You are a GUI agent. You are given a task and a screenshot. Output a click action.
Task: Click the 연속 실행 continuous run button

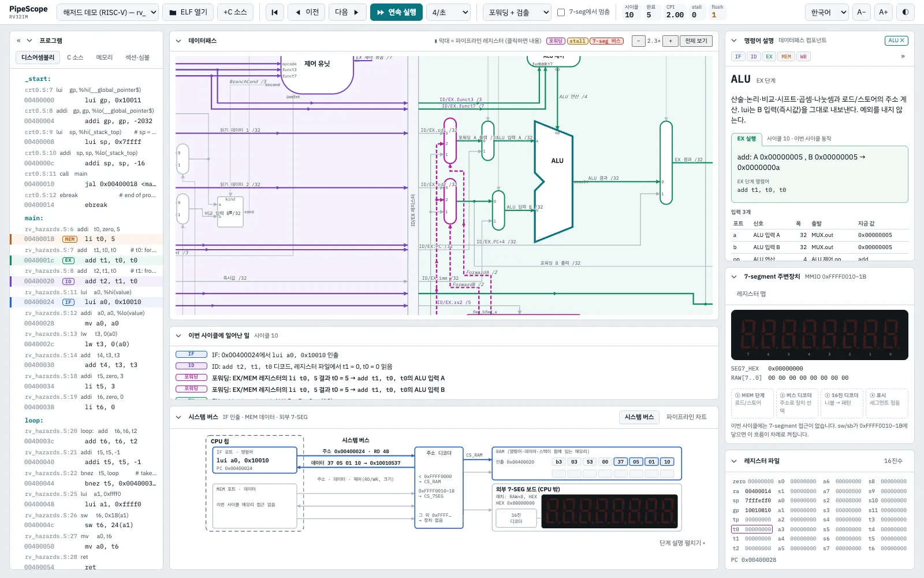point(396,12)
